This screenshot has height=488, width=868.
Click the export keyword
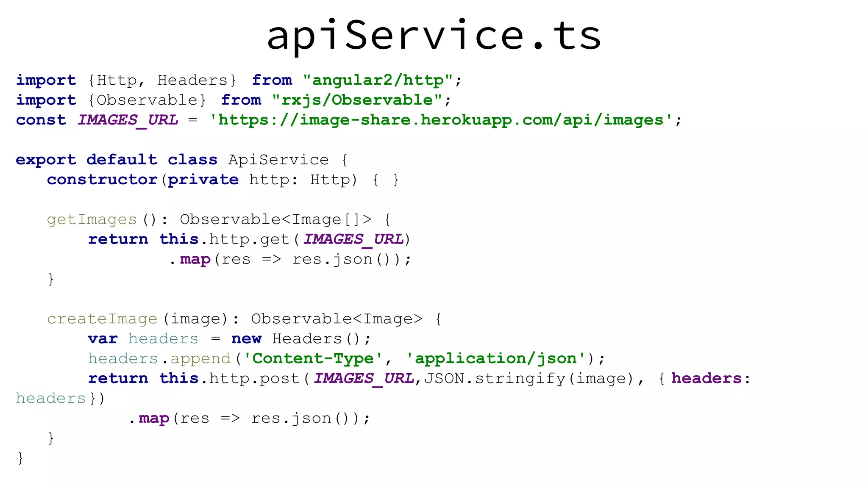(46, 160)
